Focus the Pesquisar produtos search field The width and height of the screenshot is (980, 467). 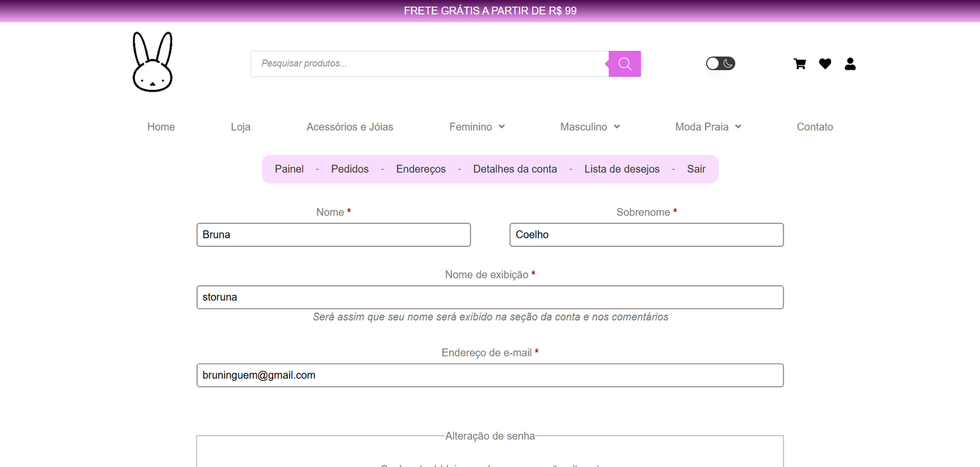[429, 64]
